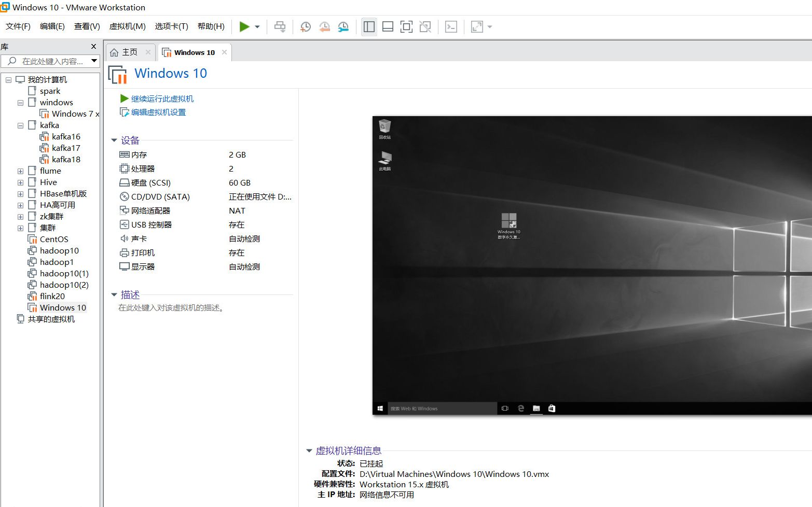Open the 虚拟机 menu
Viewport: 812px width, 507px height.
tap(127, 26)
